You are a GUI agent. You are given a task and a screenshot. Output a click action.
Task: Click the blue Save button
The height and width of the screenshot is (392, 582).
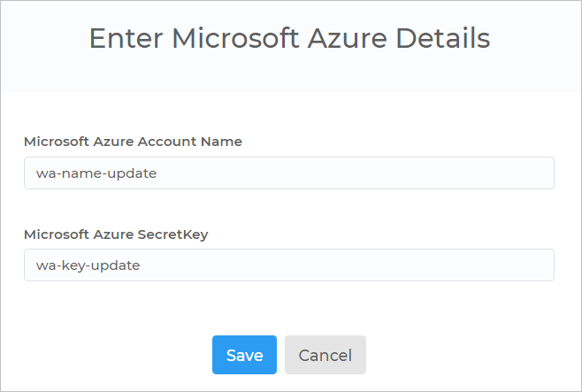click(244, 355)
